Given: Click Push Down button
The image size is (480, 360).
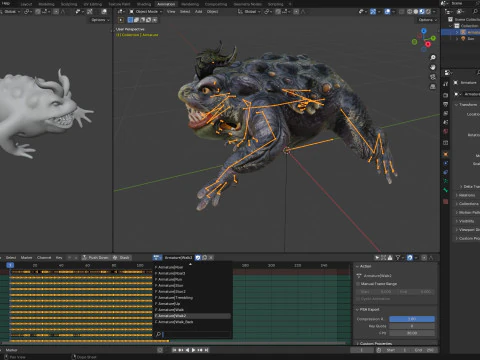Looking at the screenshot, I should [x=96, y=257].
